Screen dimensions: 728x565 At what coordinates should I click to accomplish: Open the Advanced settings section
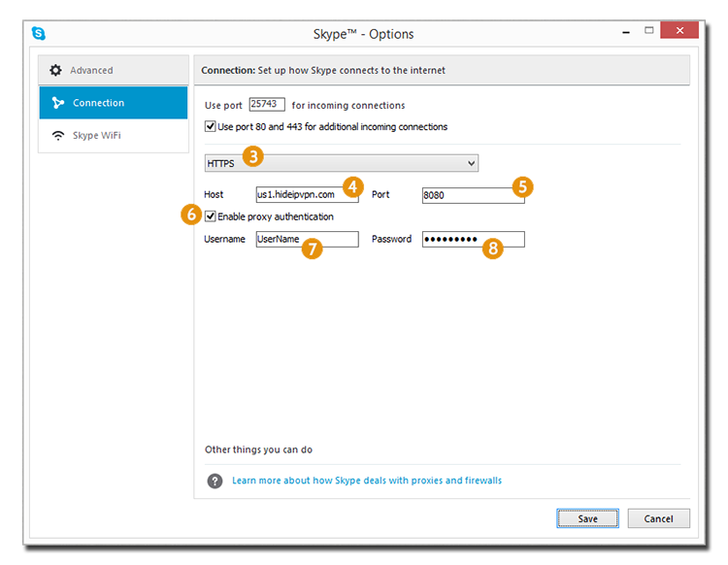pos(114,70)
